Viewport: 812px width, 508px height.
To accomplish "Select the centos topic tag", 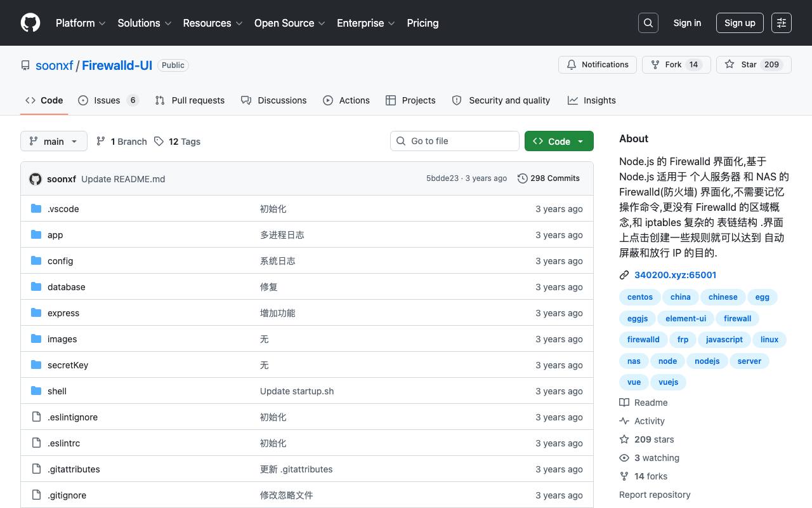I will [640, 297].
